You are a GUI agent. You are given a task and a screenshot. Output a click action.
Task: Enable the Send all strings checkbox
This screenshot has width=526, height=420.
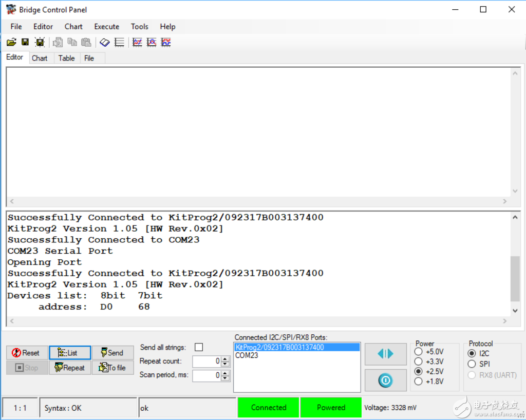(x=199, y=347)
